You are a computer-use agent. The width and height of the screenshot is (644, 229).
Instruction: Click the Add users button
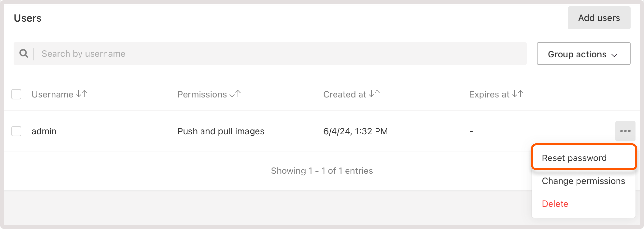(x=599, y=18)
